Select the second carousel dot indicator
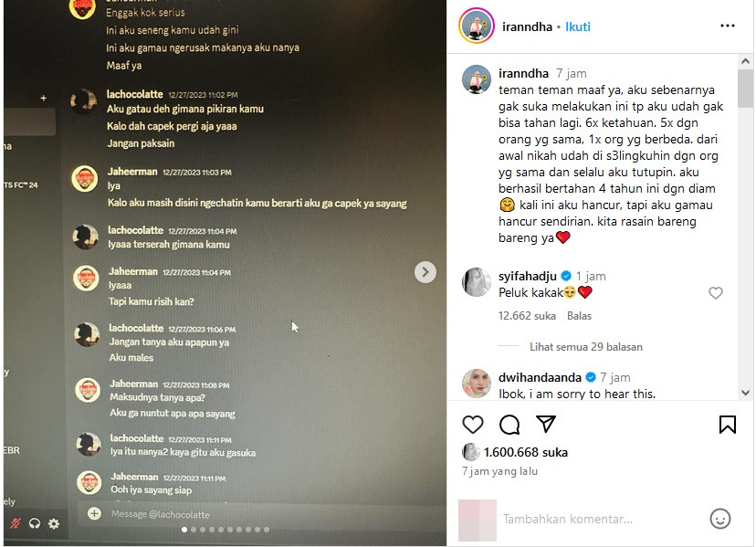This screenshot has height=547, width=756. coord(194,530)
